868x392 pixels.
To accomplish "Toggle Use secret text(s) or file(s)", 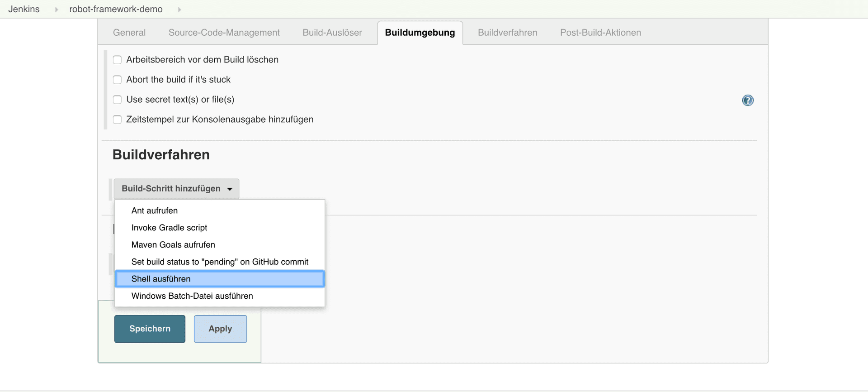I will [x=117, y=100].
